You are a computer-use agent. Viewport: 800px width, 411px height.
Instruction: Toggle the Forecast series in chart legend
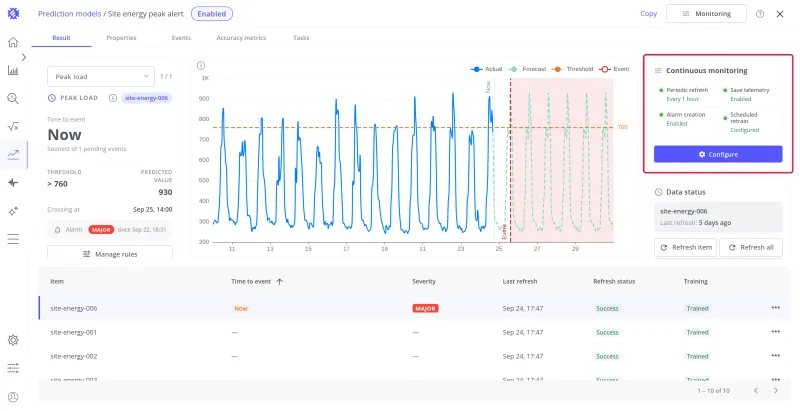pyautogui.click(x=527, y=69)
